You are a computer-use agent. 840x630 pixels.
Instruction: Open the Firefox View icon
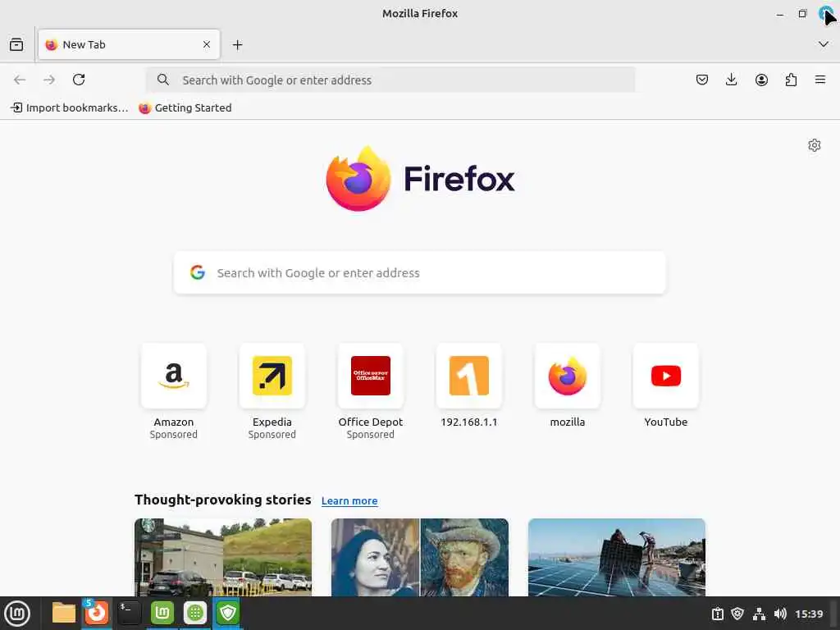(x=16, y=45)
